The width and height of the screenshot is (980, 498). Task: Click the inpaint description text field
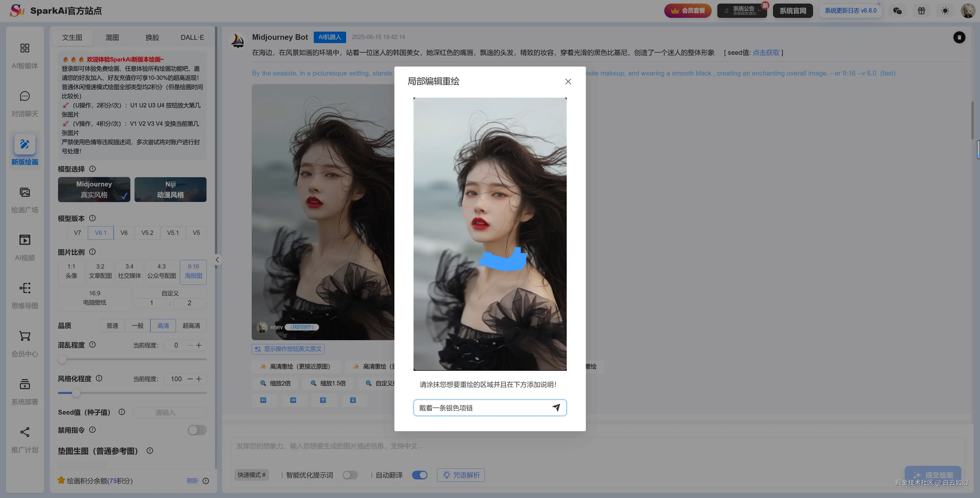[482, 407]
